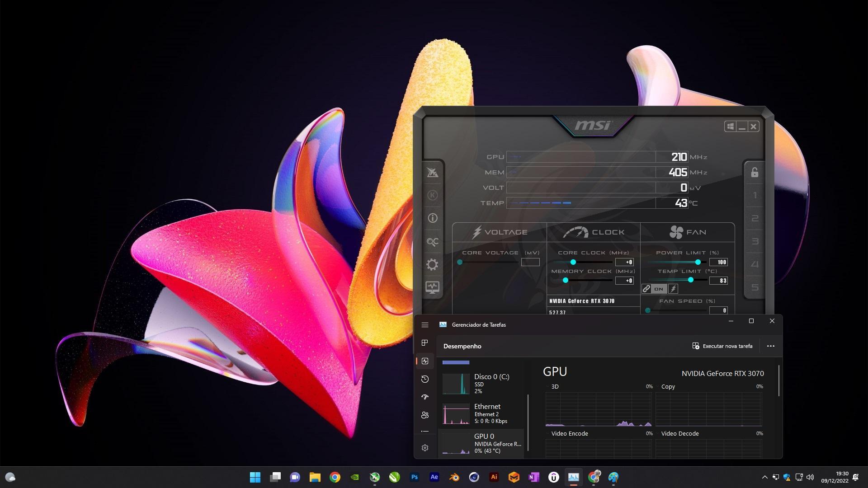Image resolution: width=868 pixels, height=488 pixels.
Task: Open the Windows Start menu
Action: [255, 477]
